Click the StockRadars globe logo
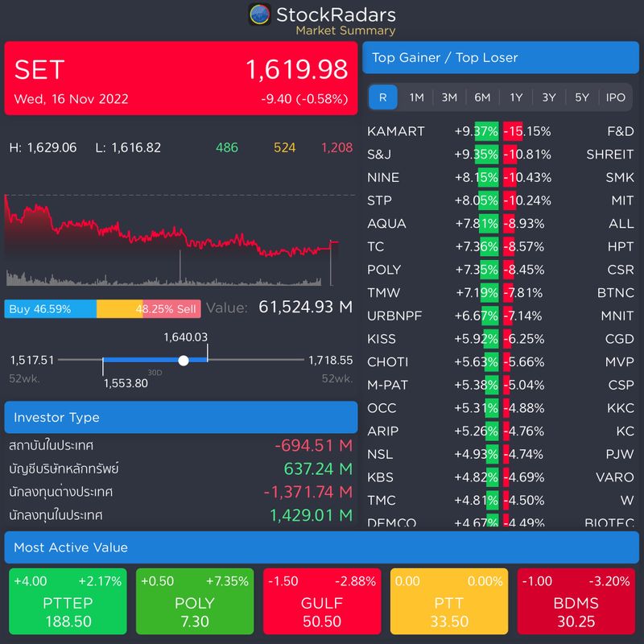The image size is (644, 644). [x=259, y=14]
